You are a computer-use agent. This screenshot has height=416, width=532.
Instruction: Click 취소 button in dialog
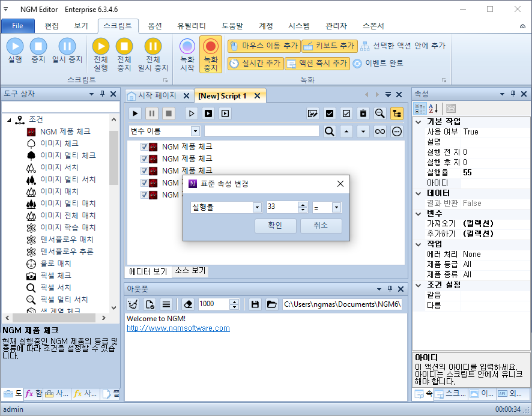321,225
